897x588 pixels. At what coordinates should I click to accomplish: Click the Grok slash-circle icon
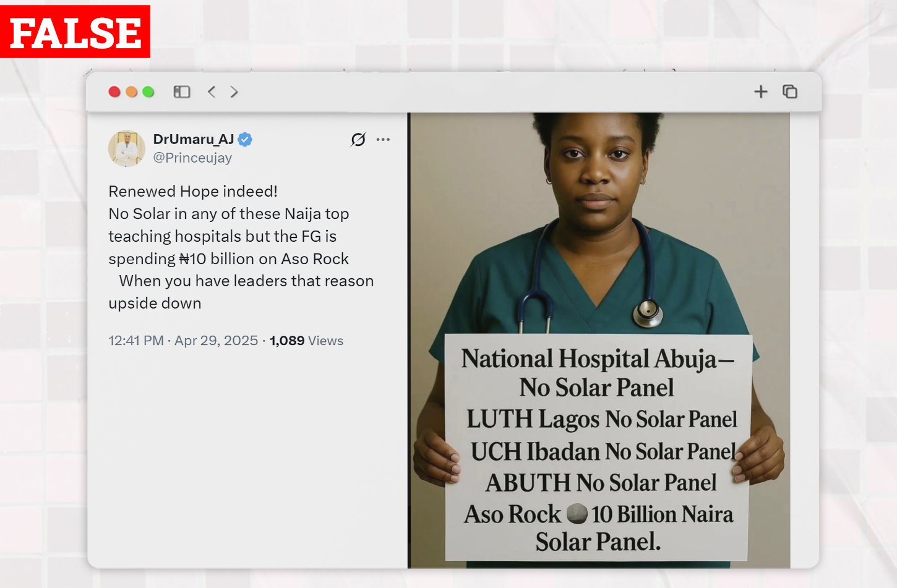358,139
